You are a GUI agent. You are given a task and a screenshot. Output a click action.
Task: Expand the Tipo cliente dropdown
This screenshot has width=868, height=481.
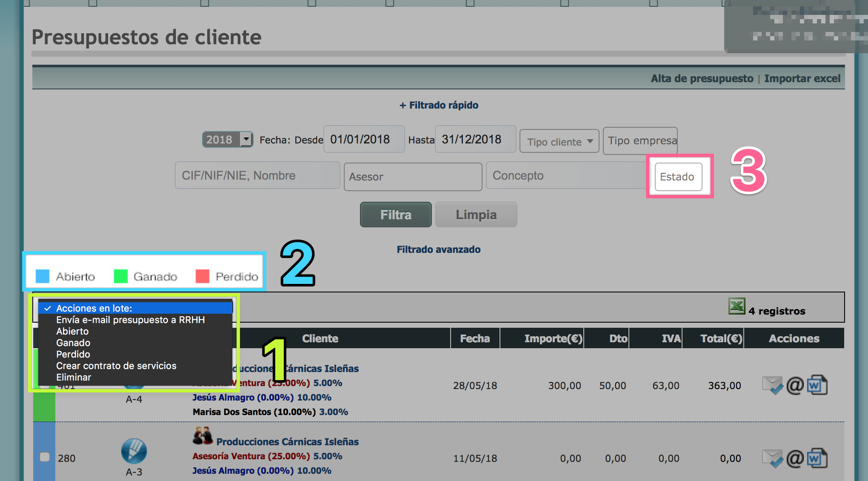559,142
